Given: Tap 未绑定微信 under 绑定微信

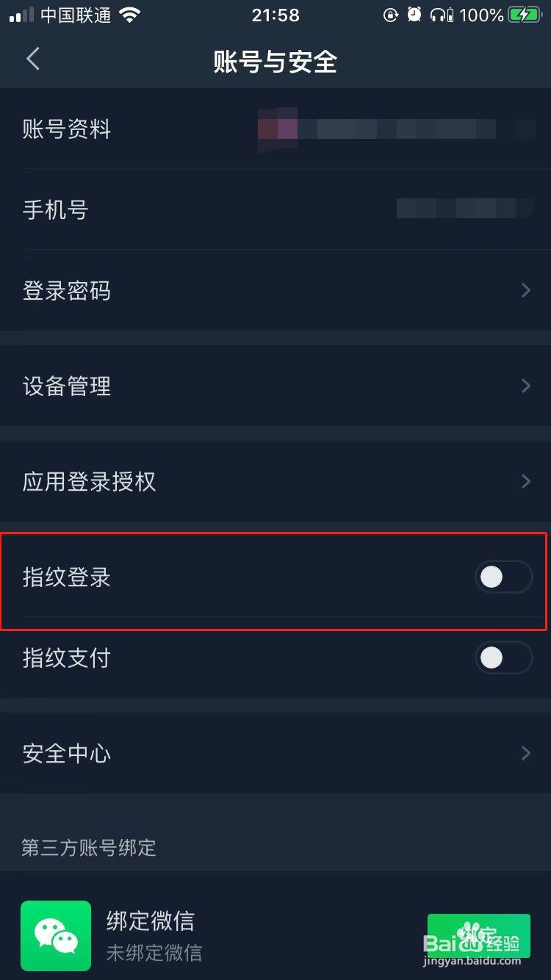Looking at the screenshot, I should (x=153, y=953).
